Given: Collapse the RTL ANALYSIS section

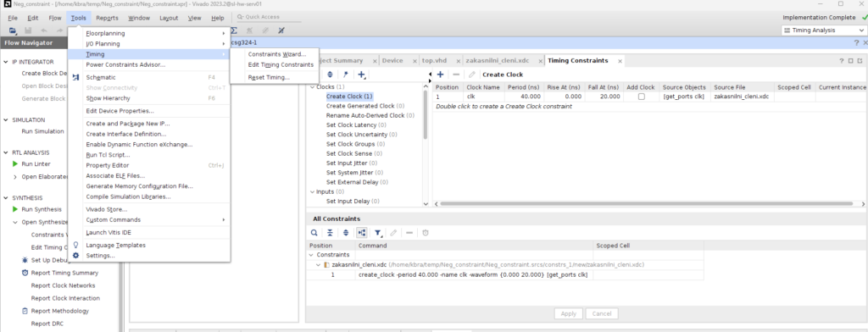Looking at the screenshot, I should [6, 152].
